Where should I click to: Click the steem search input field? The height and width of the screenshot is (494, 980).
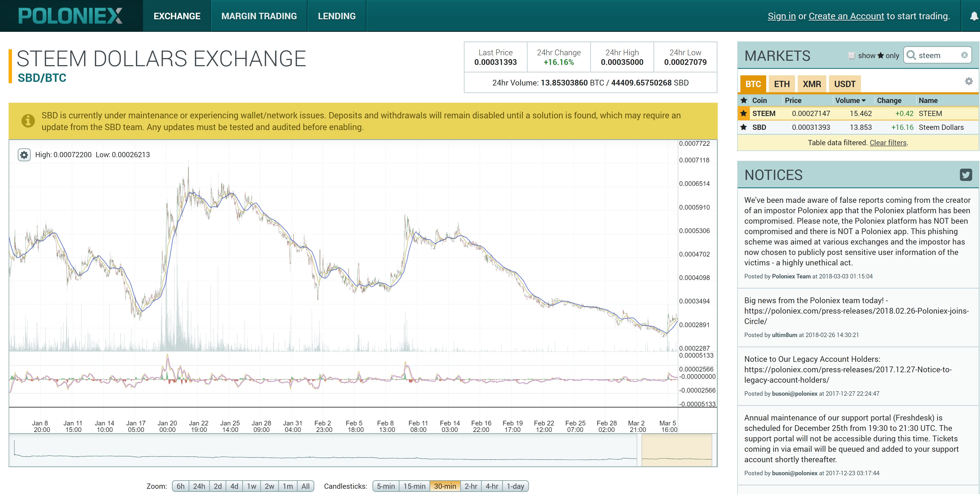point(938,55)
